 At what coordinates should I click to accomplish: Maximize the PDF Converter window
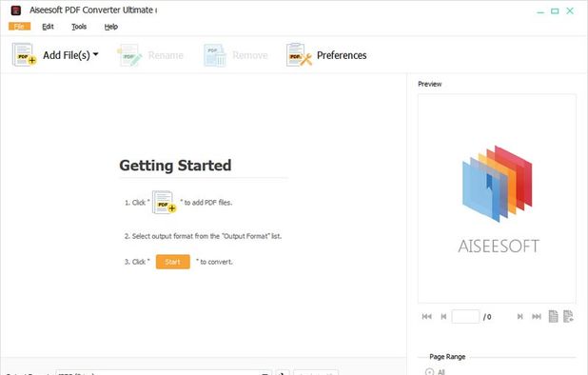pyautogui.click(x=555, y=11)
